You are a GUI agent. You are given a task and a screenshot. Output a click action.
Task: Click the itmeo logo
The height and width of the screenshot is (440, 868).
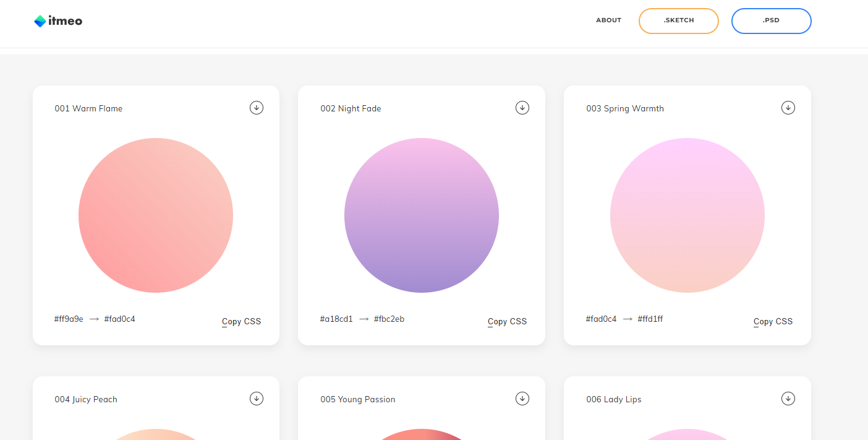(x=58, y=21)
